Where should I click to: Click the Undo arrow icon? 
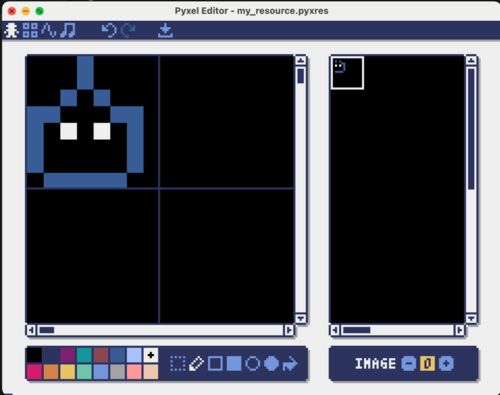[x=109, y=30]
